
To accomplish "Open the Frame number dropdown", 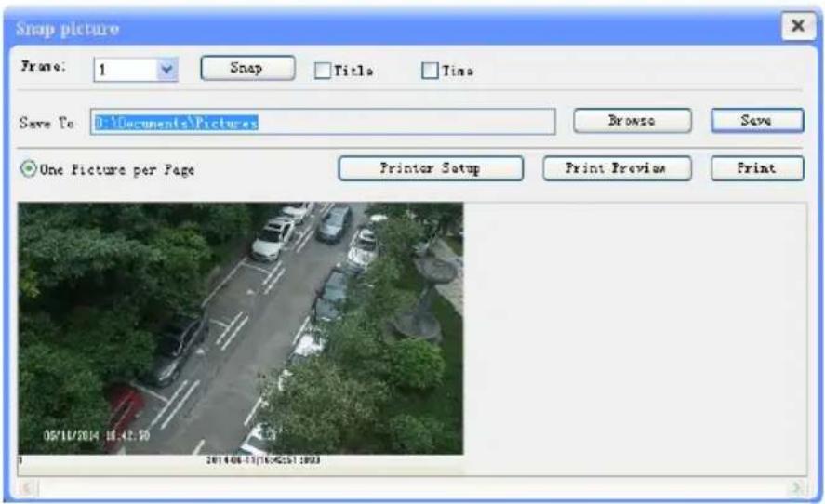I will (136, 70).
